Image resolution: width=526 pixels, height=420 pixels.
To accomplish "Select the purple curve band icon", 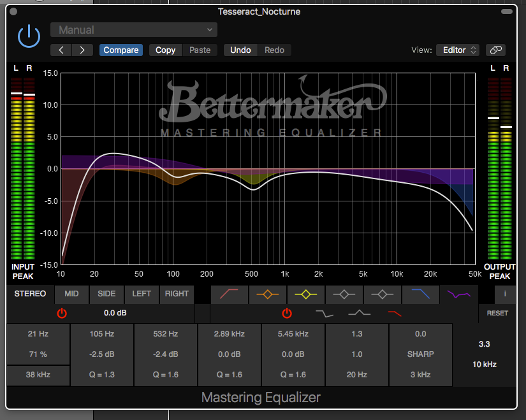I will pyautogui.click(x=459, y=294).
